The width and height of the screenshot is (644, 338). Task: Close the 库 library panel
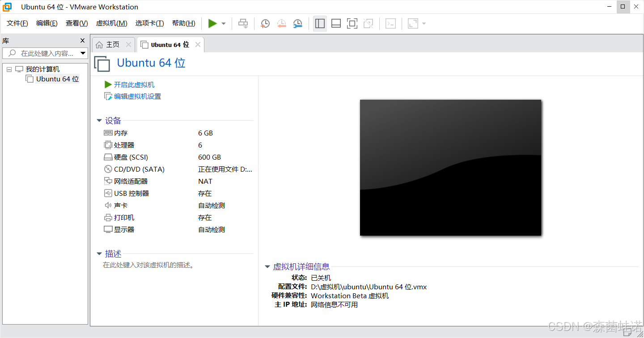pos(82,41)
